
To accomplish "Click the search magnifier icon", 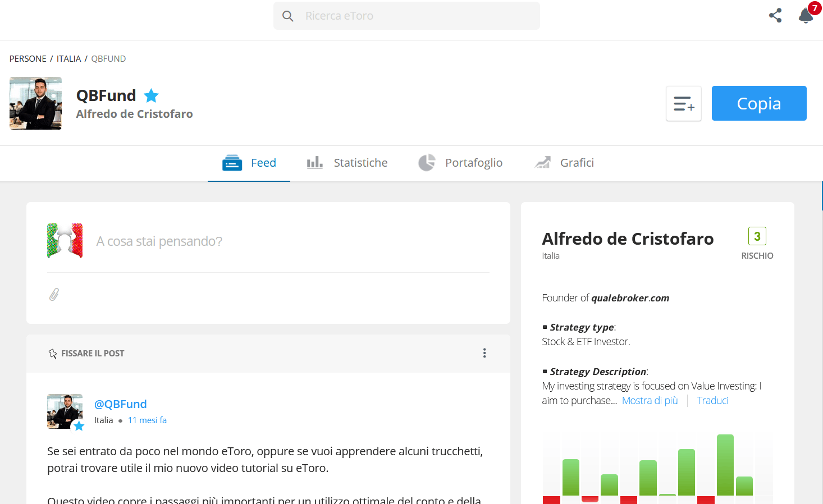I will [x=288, y=16].
